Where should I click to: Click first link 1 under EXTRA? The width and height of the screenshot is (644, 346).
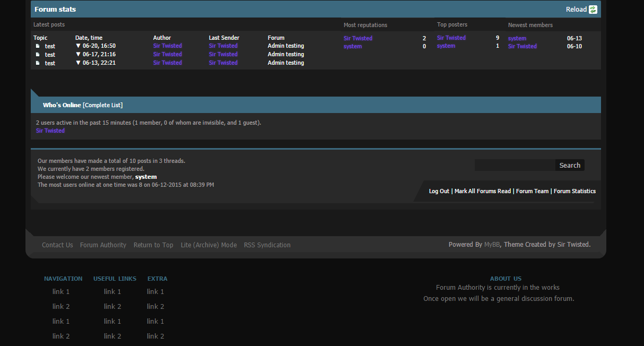155,292
